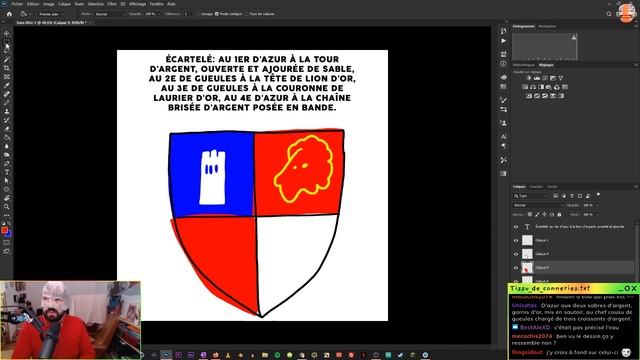Open the Actions panel play icon

503,41
